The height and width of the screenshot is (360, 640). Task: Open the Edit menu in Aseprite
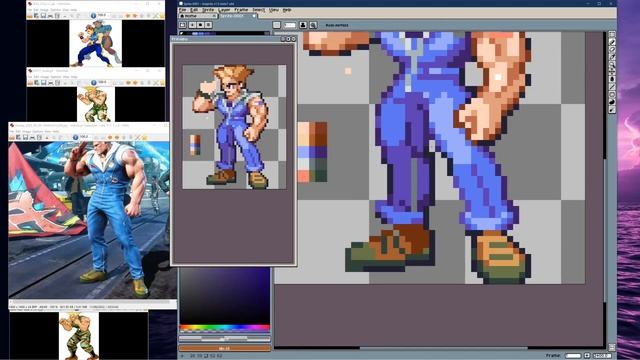[x=195, y=10]
